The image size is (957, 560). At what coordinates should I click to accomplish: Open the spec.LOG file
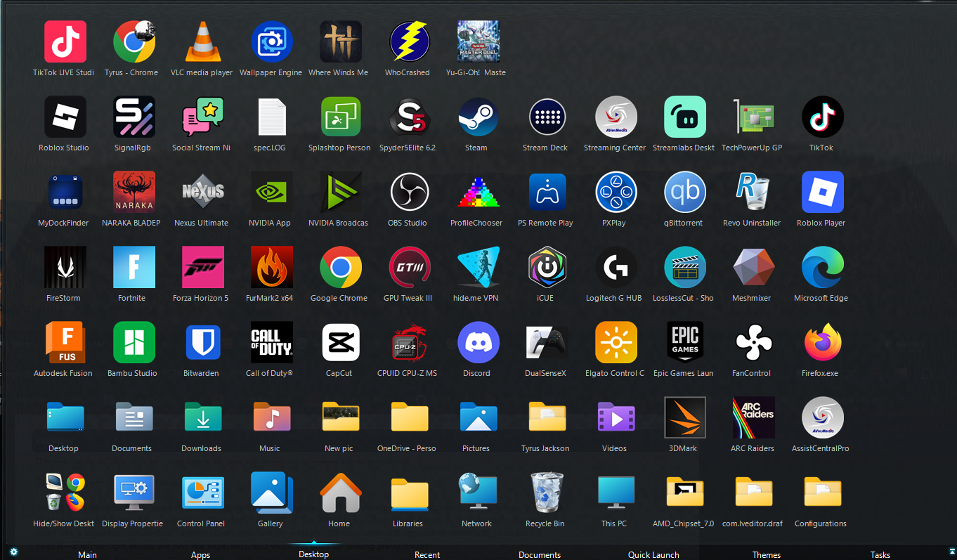[271, 117]
